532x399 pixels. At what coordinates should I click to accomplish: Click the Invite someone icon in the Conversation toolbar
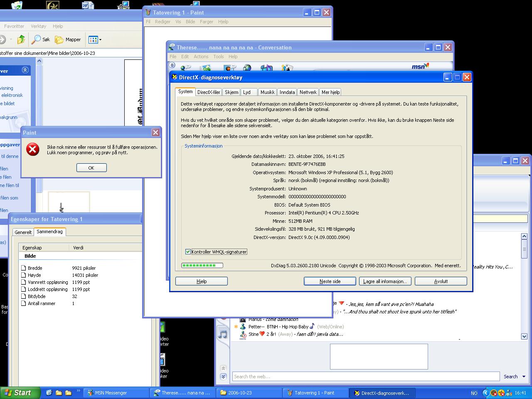(x=186, y=67)
